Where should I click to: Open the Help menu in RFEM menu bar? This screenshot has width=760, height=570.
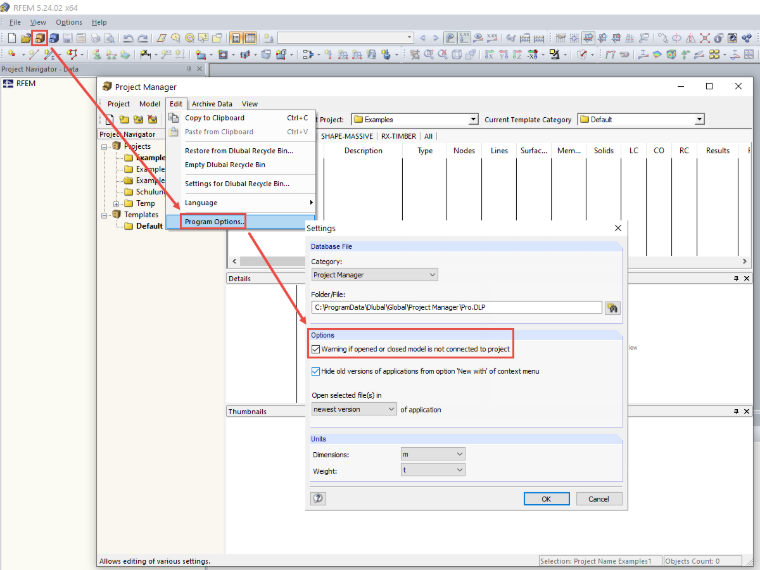pos(99,22)
